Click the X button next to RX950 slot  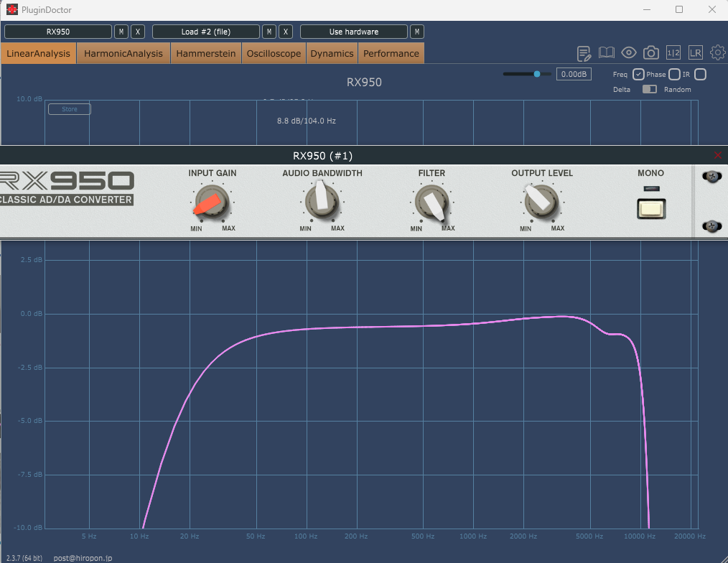pos(138,32)
